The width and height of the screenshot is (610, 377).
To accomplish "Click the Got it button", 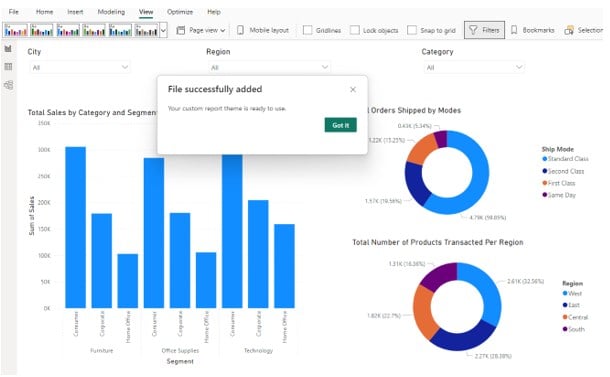I will point(340,125).
